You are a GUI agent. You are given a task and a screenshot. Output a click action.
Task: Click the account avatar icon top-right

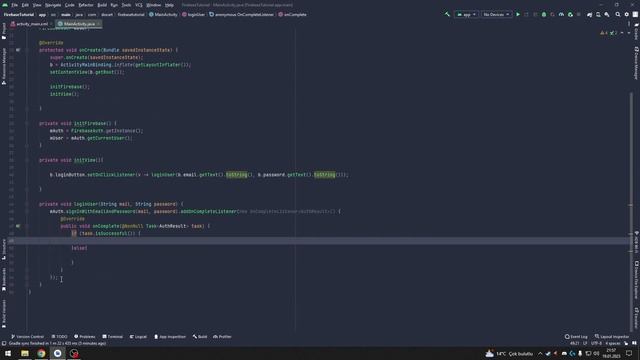coord(635,14)
